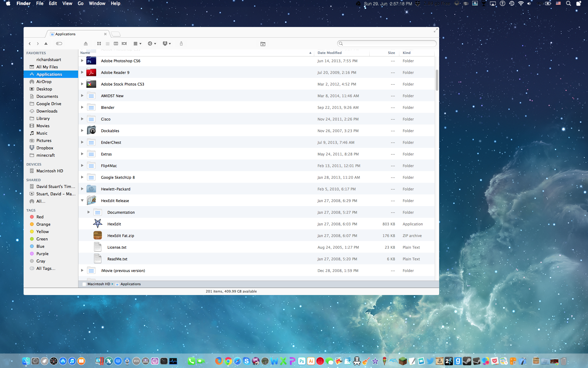Switch to Cover Flow view
Image resolution: width=588 pixels, height=368 pixels.
coord(124,44)
